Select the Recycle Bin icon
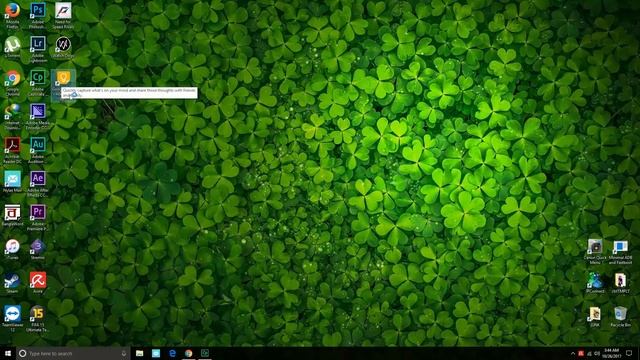This screenshot has width=640, height=360. point(620,317)
